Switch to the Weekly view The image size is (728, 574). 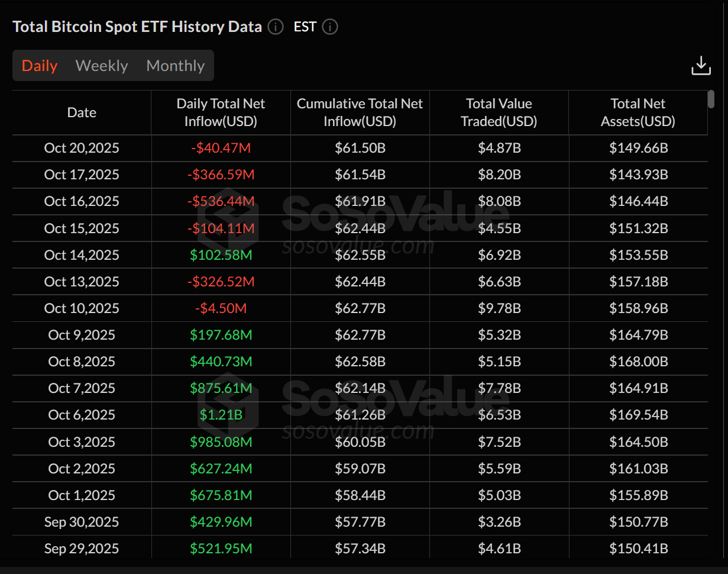click(101, 65)
